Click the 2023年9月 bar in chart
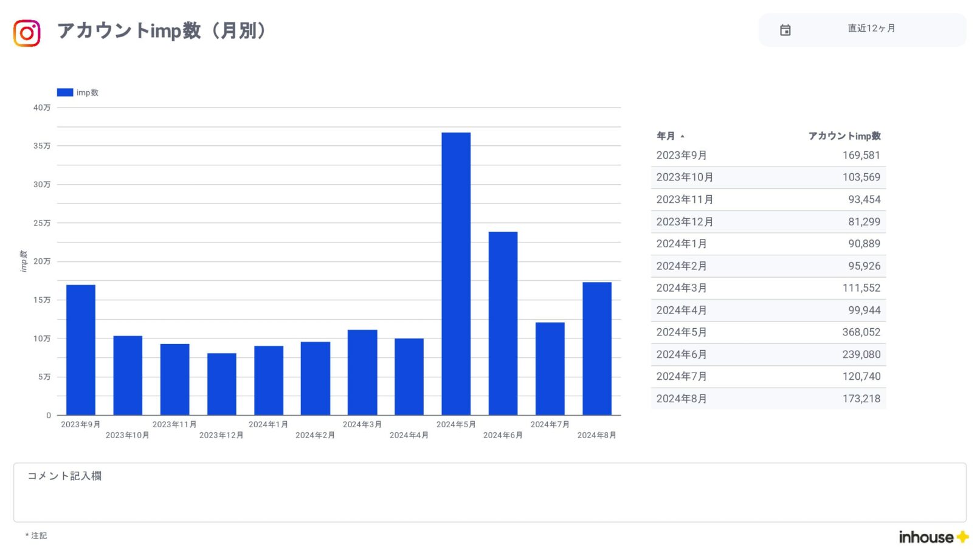Image resolution: width=980 pixels, height=550 pixels. click(81, 350)
